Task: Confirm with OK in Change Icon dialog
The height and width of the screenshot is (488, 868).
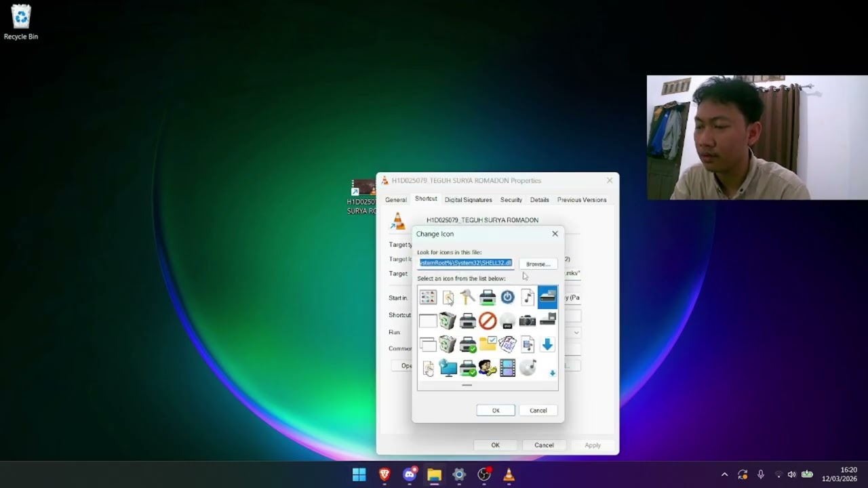Action: 496,410
